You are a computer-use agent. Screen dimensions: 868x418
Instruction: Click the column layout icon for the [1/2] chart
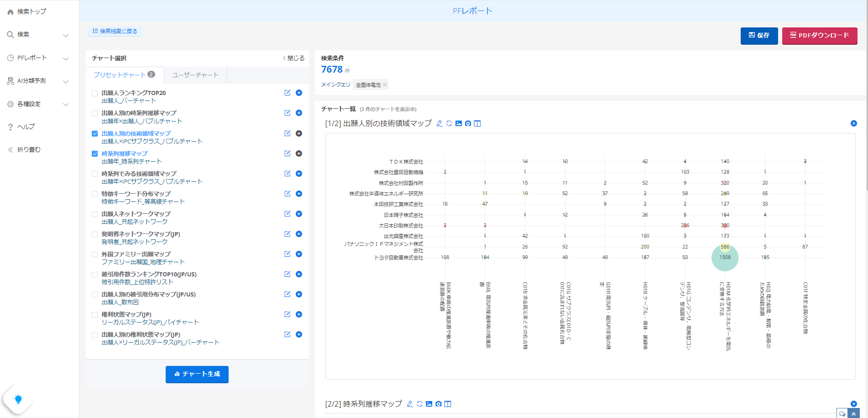[x=477, y=123]
